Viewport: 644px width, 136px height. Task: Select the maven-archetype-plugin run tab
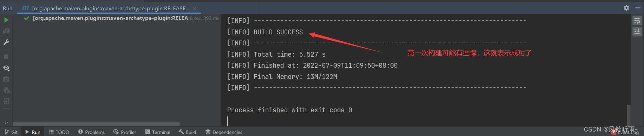(110, 8)
